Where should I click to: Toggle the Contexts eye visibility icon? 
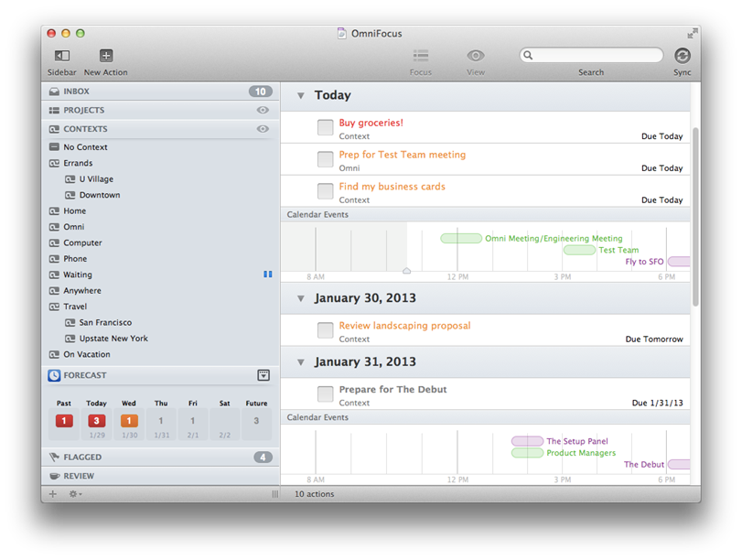[263, 128]
